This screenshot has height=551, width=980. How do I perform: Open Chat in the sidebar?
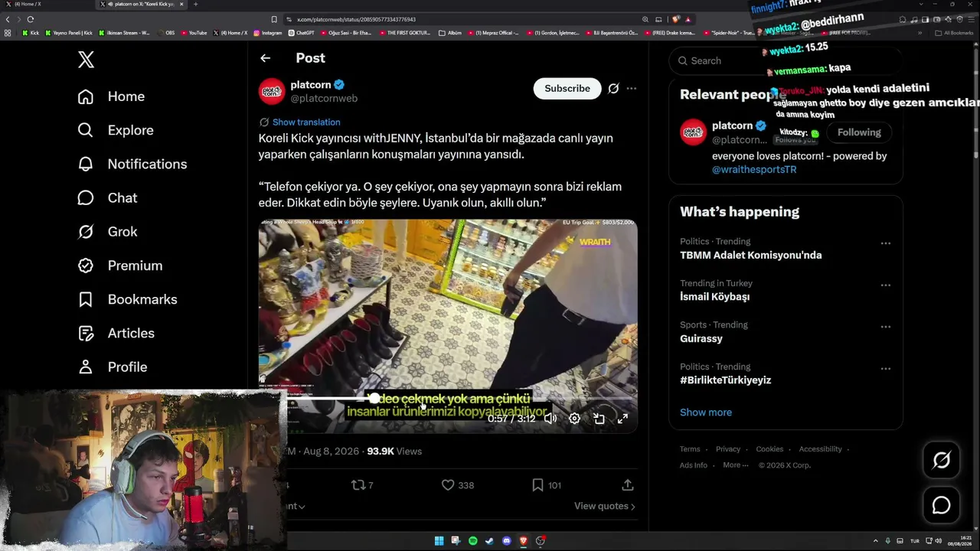(x=107, y=197)
